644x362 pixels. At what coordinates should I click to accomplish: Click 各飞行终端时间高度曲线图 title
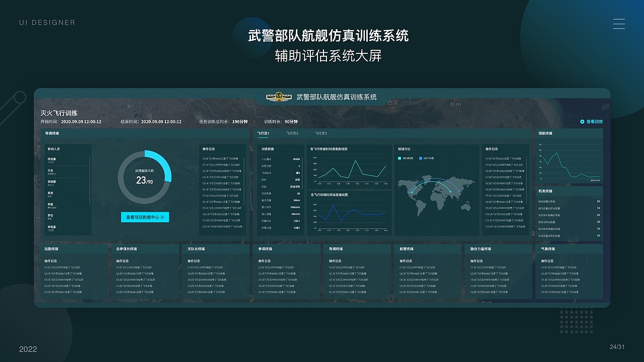click(x=329, y=194)
